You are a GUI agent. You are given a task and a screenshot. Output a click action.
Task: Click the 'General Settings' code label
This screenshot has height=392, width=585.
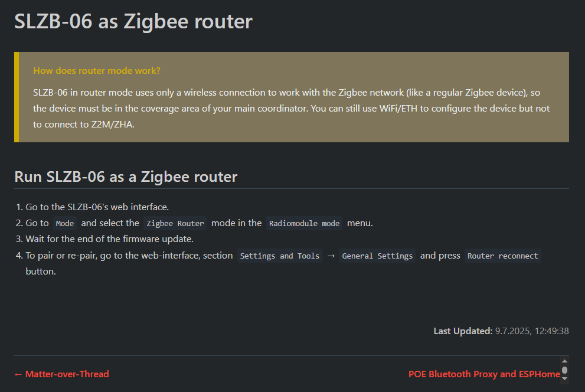tap(377, 256)
